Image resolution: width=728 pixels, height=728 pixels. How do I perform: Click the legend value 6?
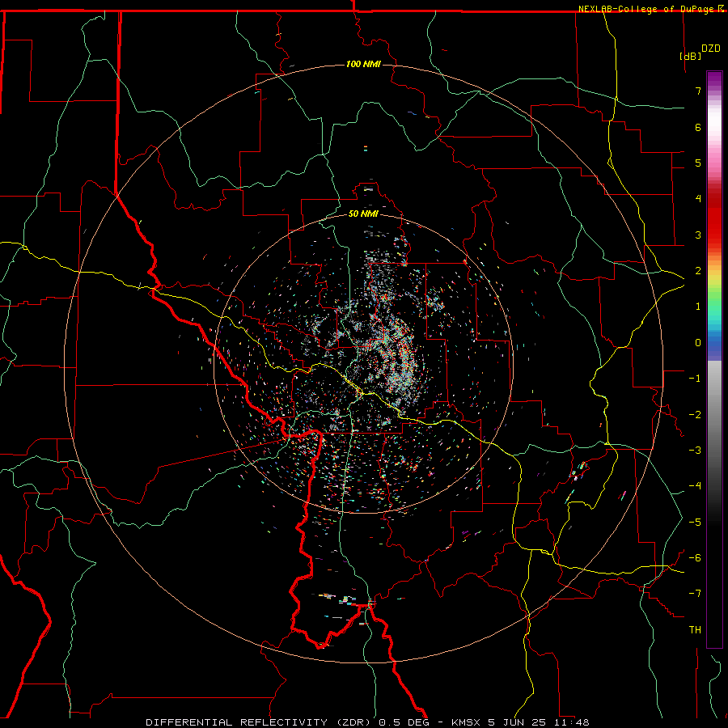click(x=698, y=127)
